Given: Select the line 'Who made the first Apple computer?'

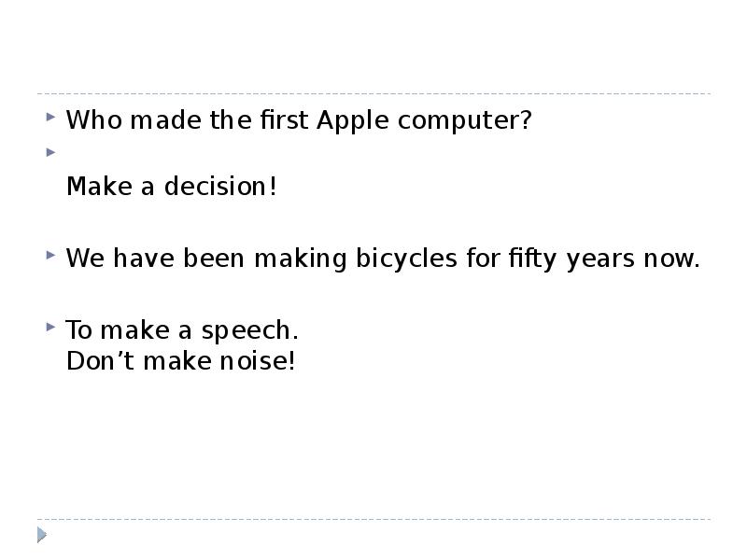Looking at the screenshot, I should pos(299,121).
